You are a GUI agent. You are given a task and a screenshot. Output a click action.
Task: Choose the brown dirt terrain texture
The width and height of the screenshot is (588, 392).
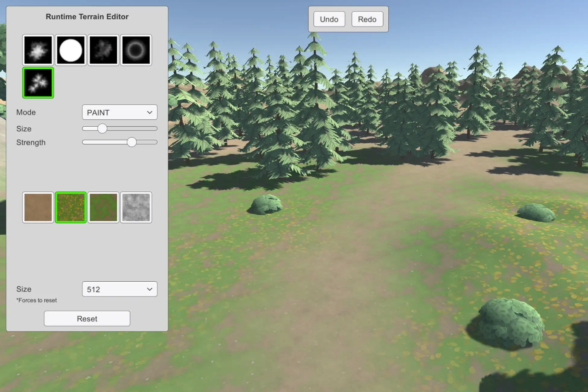coord(38,207)
